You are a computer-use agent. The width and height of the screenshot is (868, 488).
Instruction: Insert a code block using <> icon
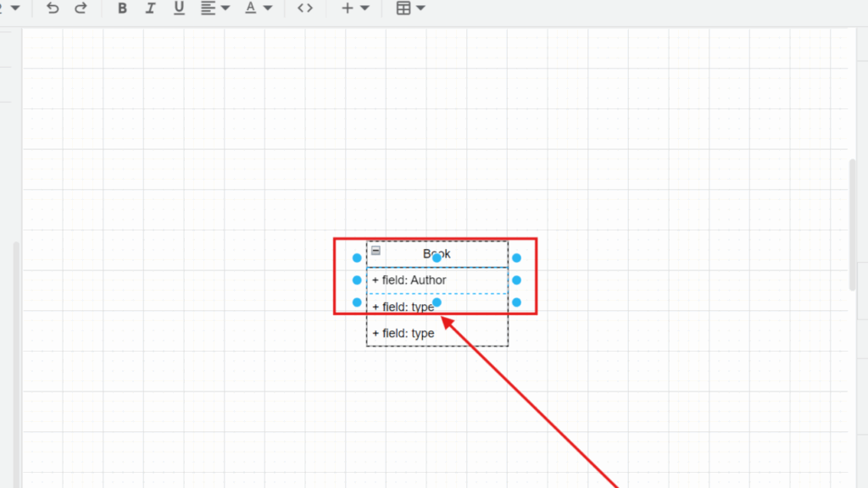click(x=305, y=8)
